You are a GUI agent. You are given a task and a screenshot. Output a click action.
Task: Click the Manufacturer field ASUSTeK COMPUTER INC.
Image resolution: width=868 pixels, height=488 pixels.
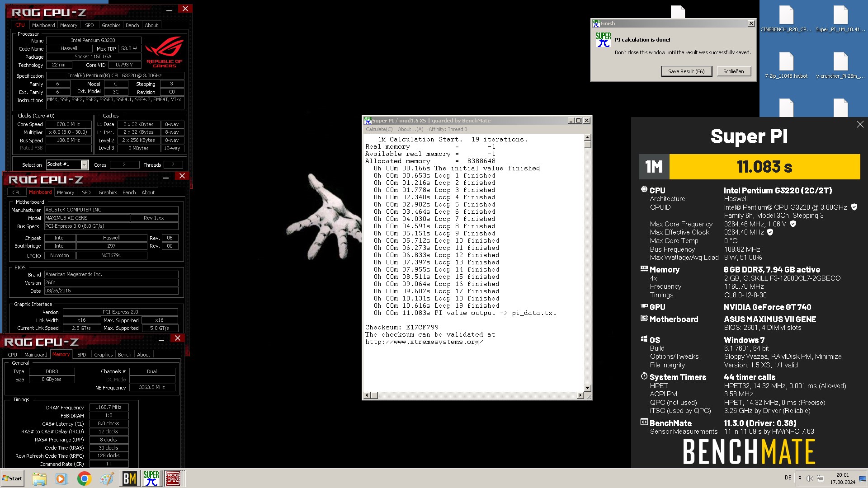pyautogui.click(x=111, y=210)
